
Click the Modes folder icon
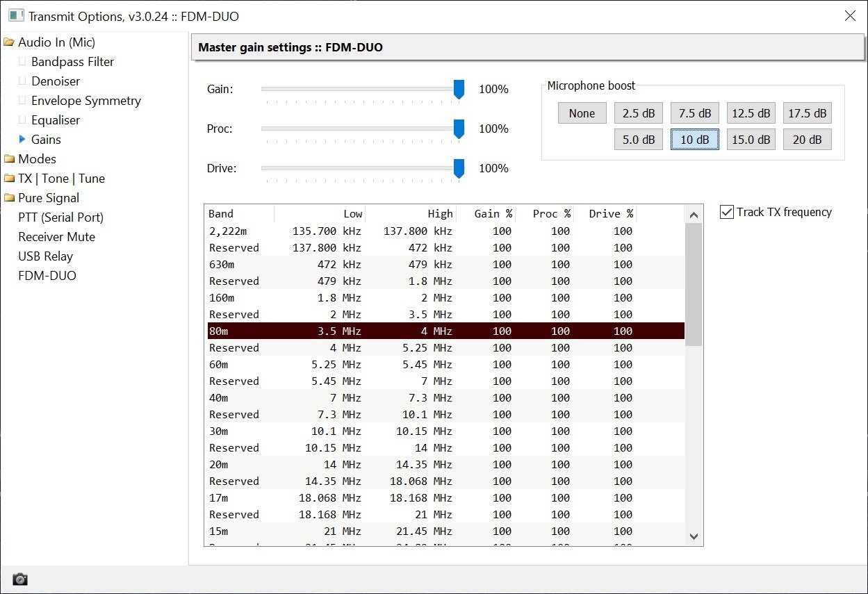9,159
